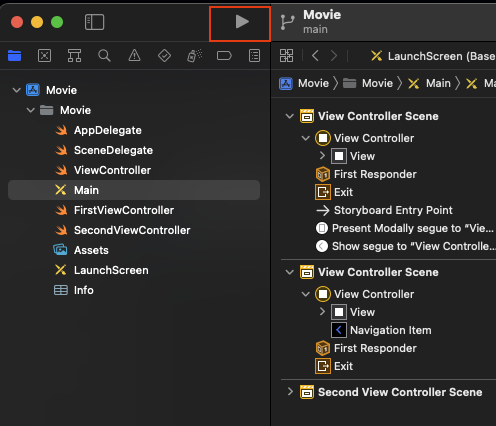Click the source control branch icon
This screenshot has height=426, width=496.
(x=287, y=23)
